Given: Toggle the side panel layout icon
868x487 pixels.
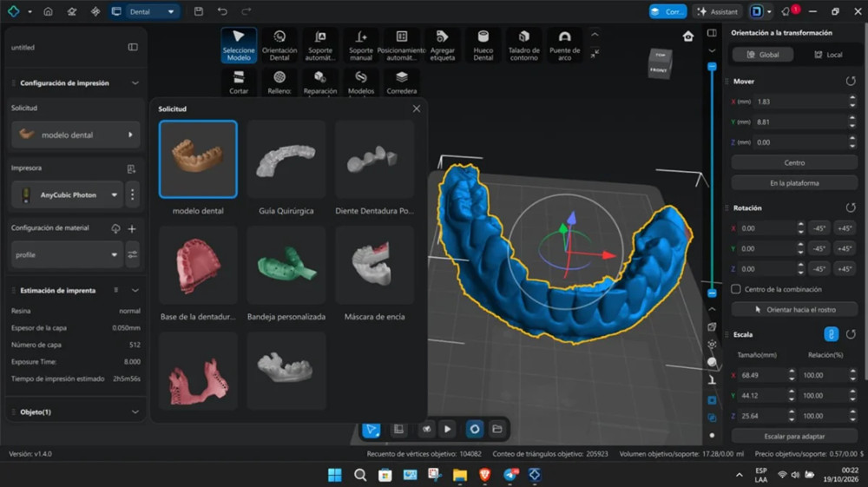Looking at the screenshot, I should (712, 33).
